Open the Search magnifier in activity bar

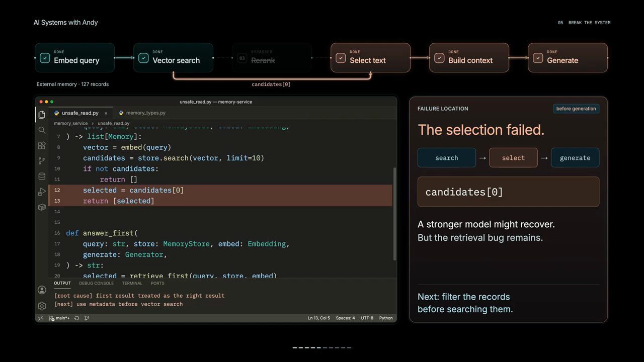[x=42, y=130]
